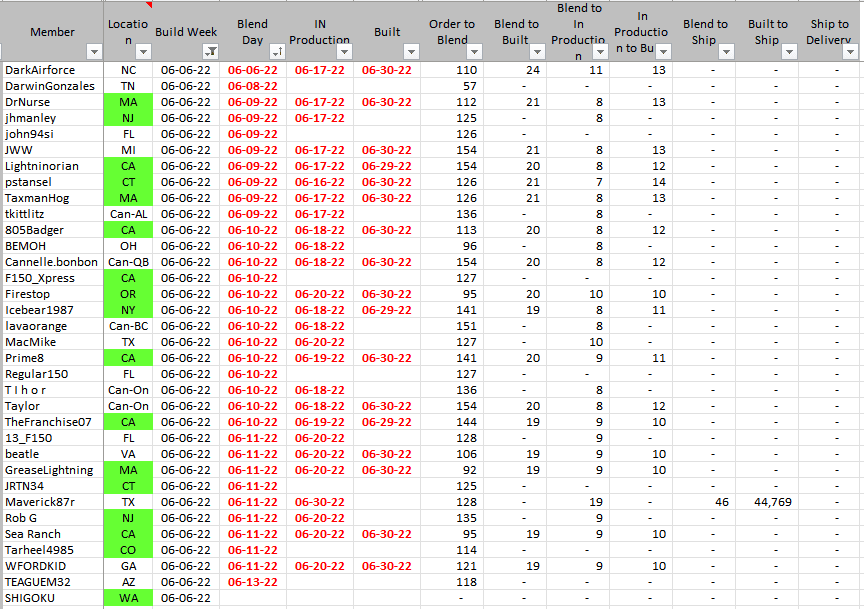864x609 pixels.
Task: Expand the Blend to Built filter
Action: (x=539, y=52)
